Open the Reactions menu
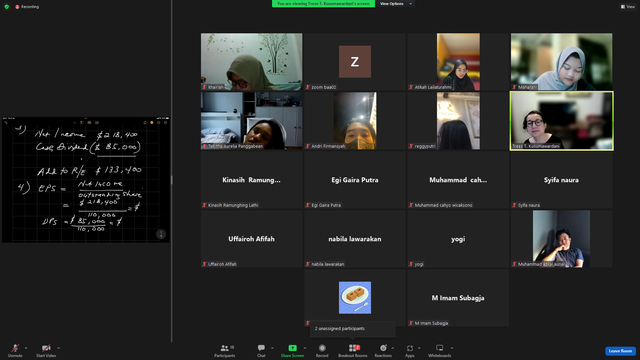The width and height of the screenshot is (640, 360). point(383,350)
